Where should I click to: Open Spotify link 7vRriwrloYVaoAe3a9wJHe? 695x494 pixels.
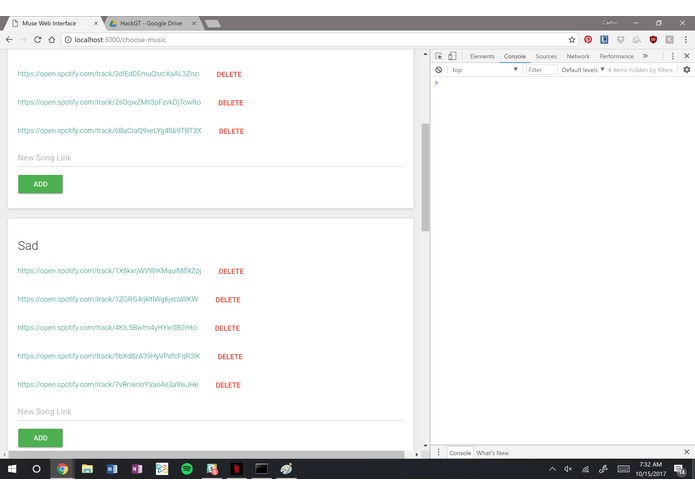[x=108, y=384]
